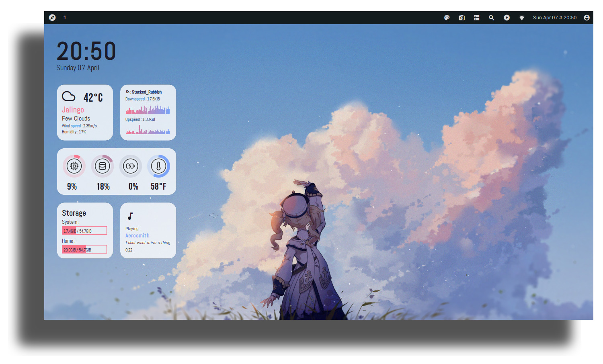
Task: Click the Wi-Fi signal icon beside Stacked_Rubbish
Action: (127, 92)
